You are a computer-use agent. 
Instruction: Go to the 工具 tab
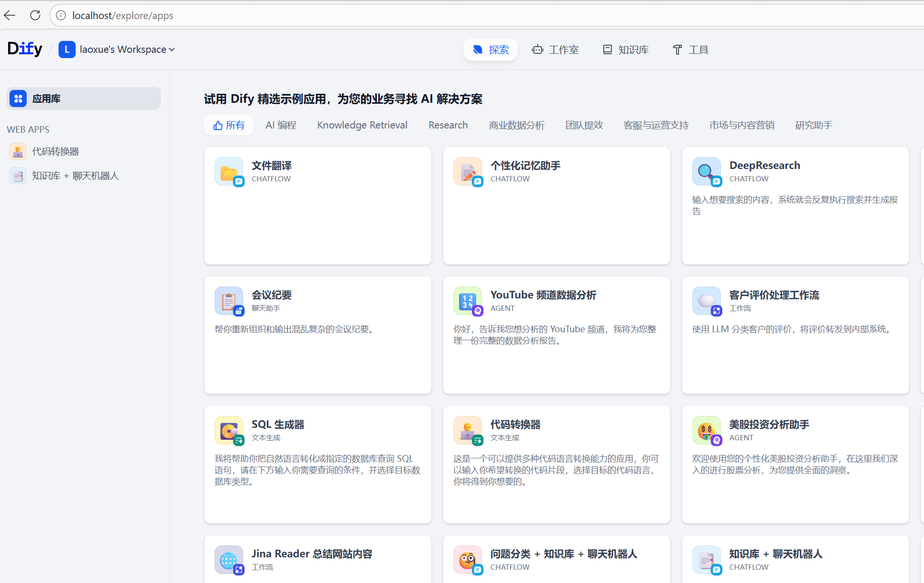pyautogui.click(x=690, y=49)
